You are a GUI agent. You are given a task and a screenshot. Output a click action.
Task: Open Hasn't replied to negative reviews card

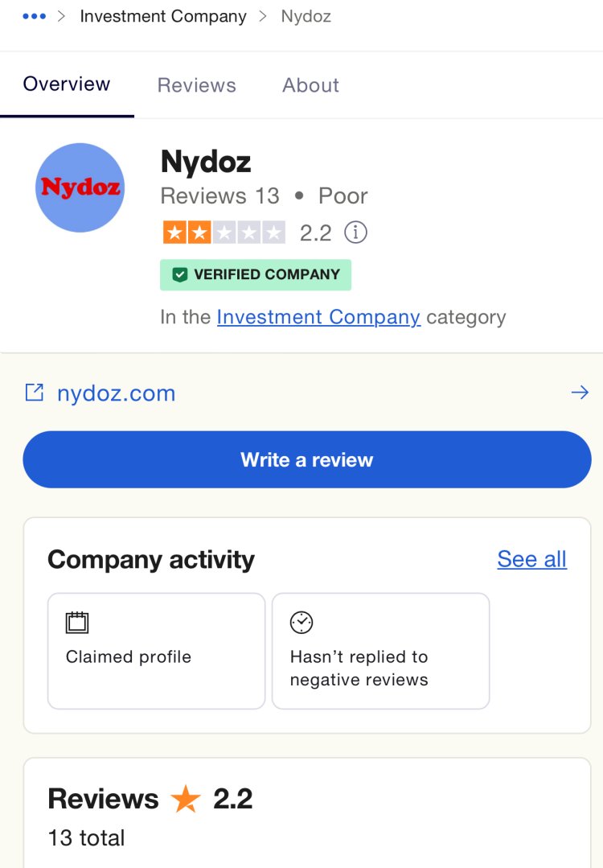pyautogui.click(x=380, y=651)
